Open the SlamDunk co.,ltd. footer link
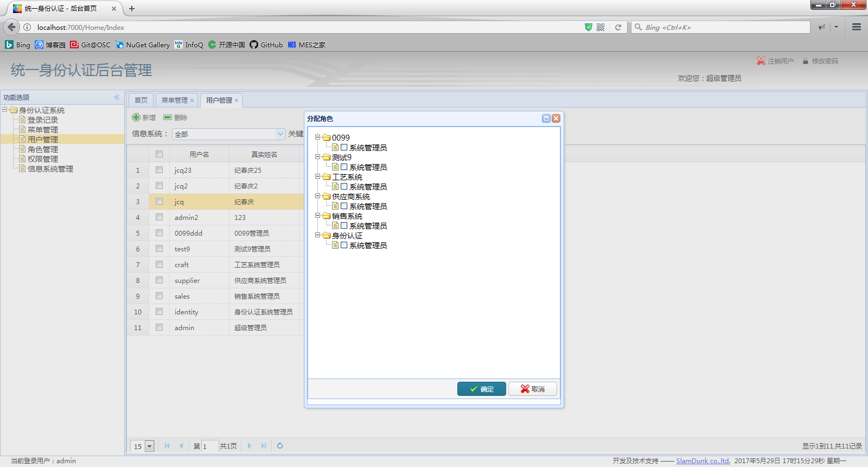The height and width of the screenshot is (467, 868). [703, 460]
